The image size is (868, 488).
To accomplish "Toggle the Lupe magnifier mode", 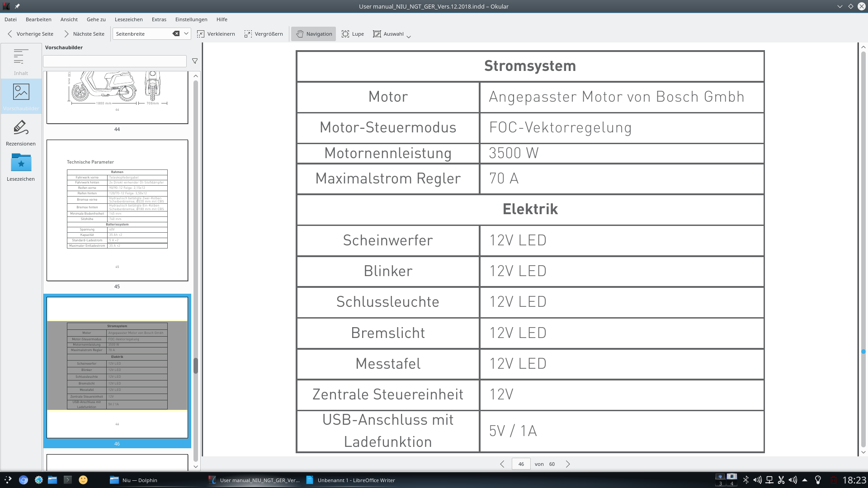I will (353, 34).
